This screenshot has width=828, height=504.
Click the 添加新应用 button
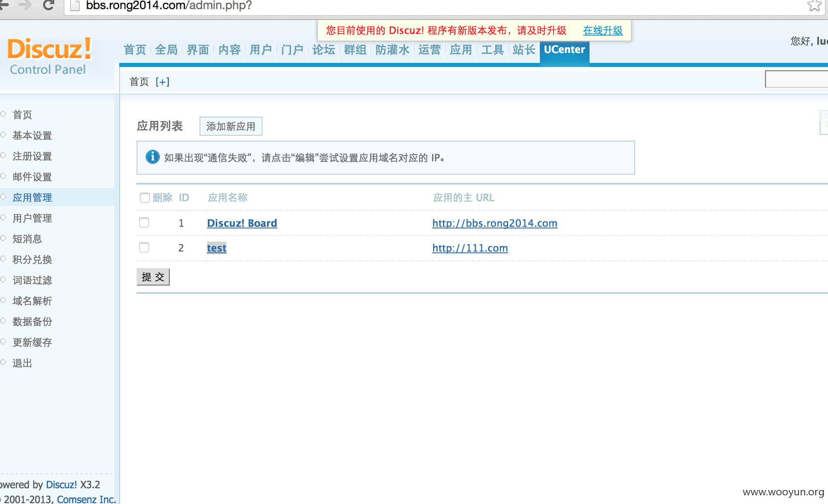[231, 126]
